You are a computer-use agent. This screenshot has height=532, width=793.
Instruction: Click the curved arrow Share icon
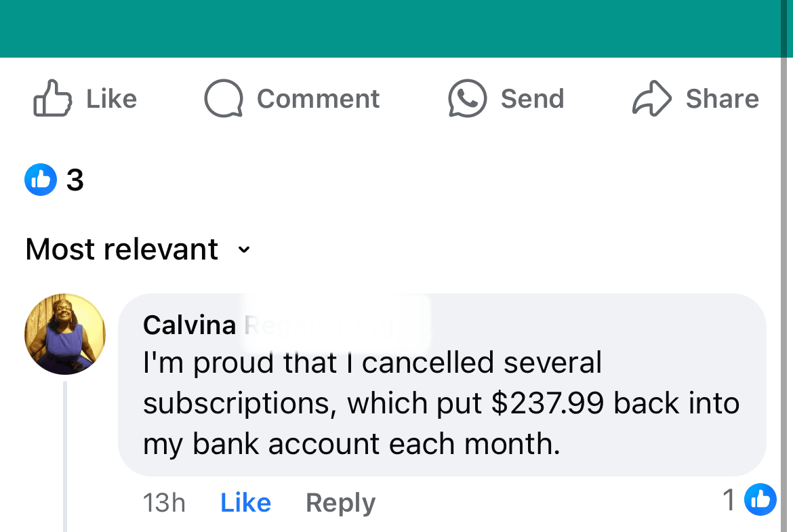pyautogui.click(x=652, y=99)
